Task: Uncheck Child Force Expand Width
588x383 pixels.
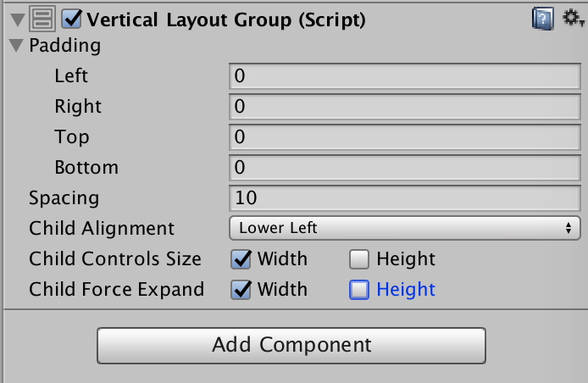Action: 241,289
